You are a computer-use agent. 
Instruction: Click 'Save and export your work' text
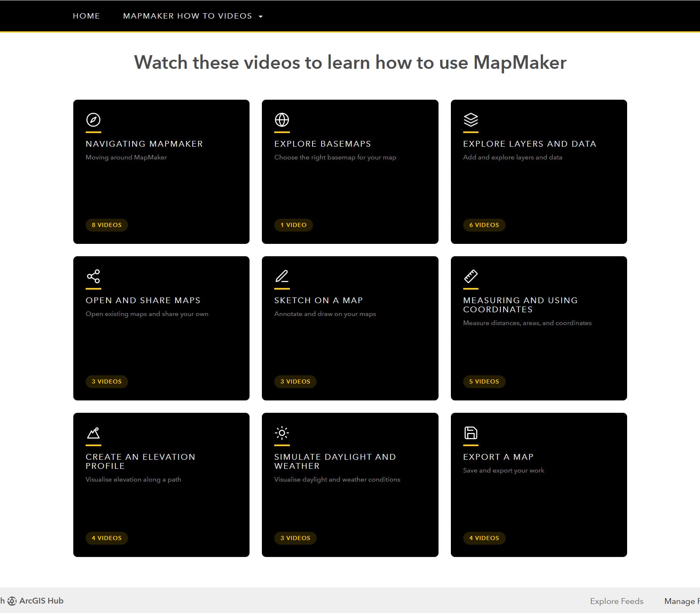[504, 470]
